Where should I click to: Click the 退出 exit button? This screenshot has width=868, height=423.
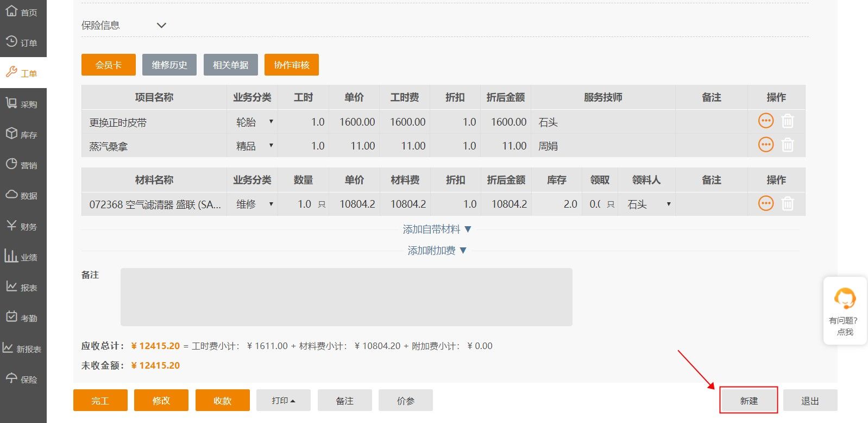[x=810, y=400]
